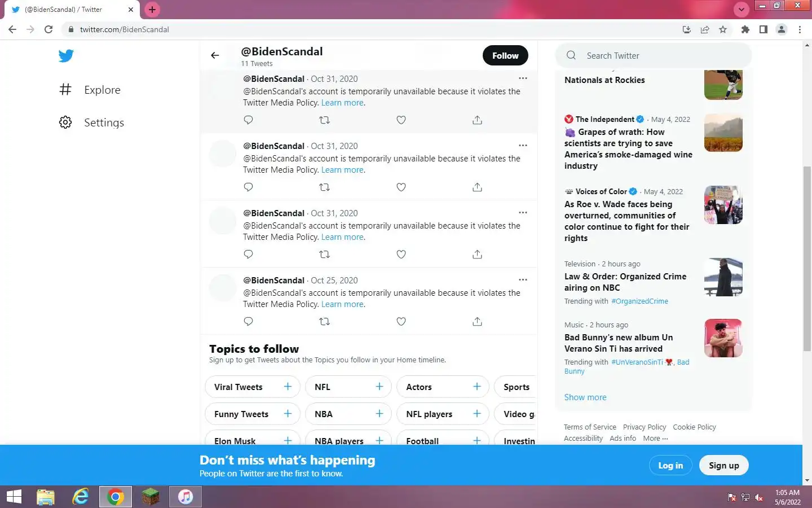Open iTunes from the taskbar

186,497
